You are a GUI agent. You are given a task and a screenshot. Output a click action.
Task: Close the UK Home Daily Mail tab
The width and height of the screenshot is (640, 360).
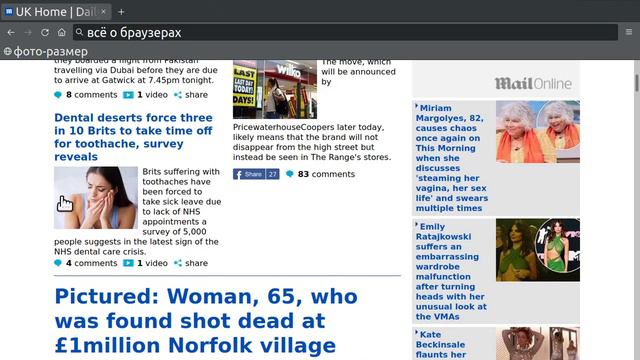tap(103, 12)
